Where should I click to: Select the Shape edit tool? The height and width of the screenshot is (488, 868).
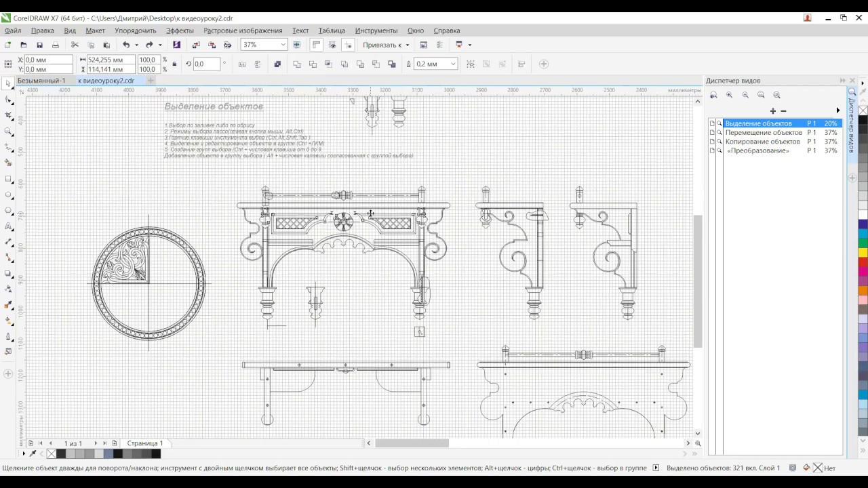(8, 100)
